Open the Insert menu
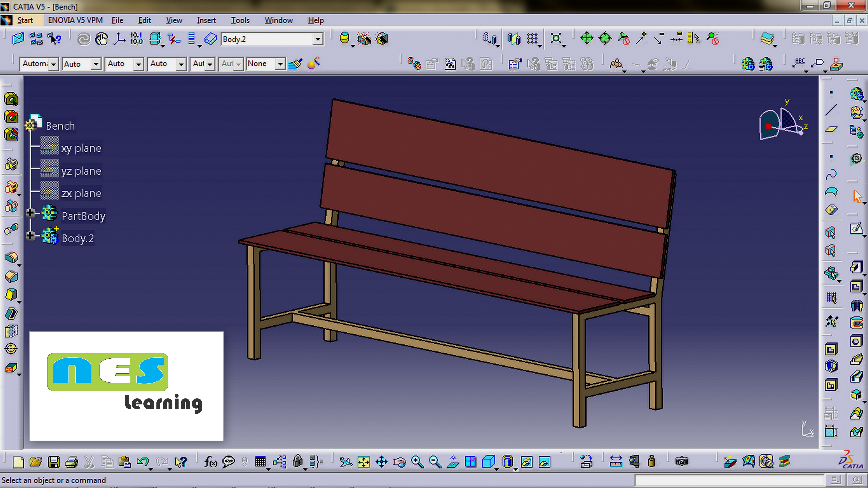 206,20
